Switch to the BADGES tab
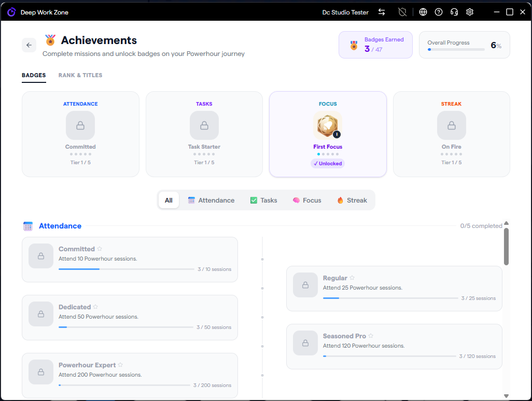 pos(34,75)
